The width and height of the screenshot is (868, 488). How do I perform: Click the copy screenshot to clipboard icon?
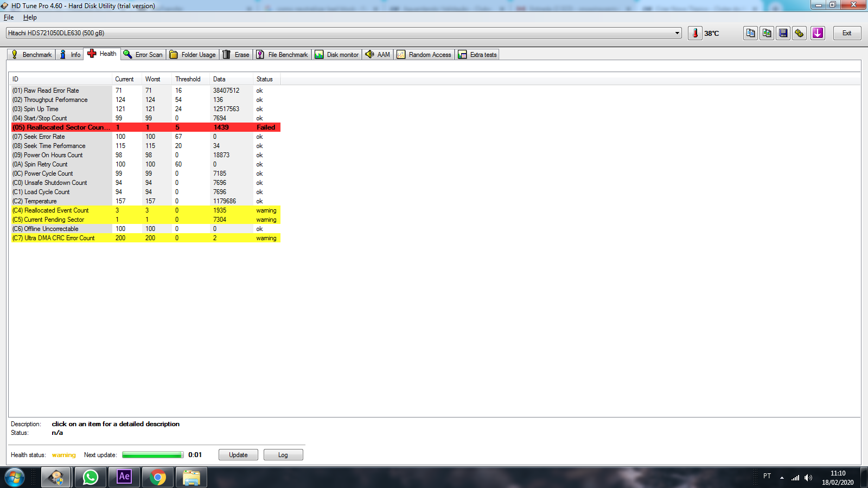tap(767, 33)
